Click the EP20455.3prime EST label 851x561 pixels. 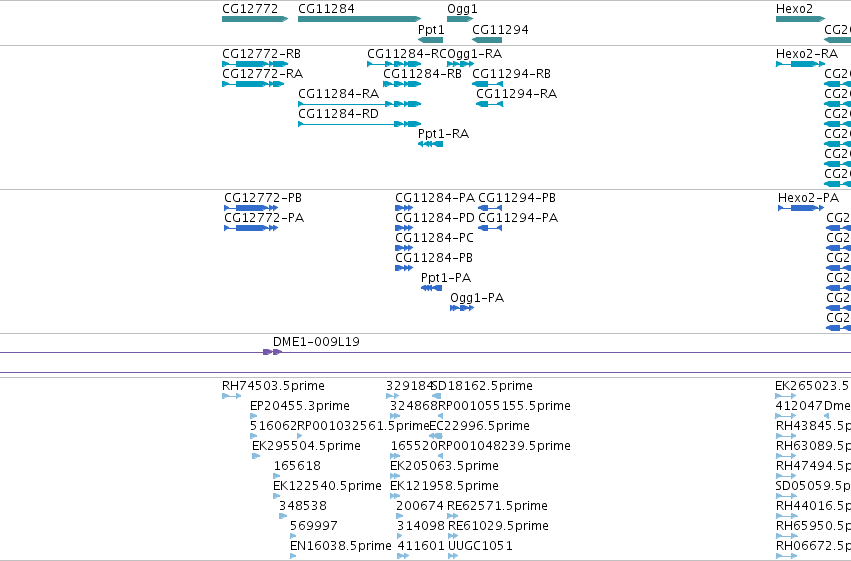tap(300, 406)
